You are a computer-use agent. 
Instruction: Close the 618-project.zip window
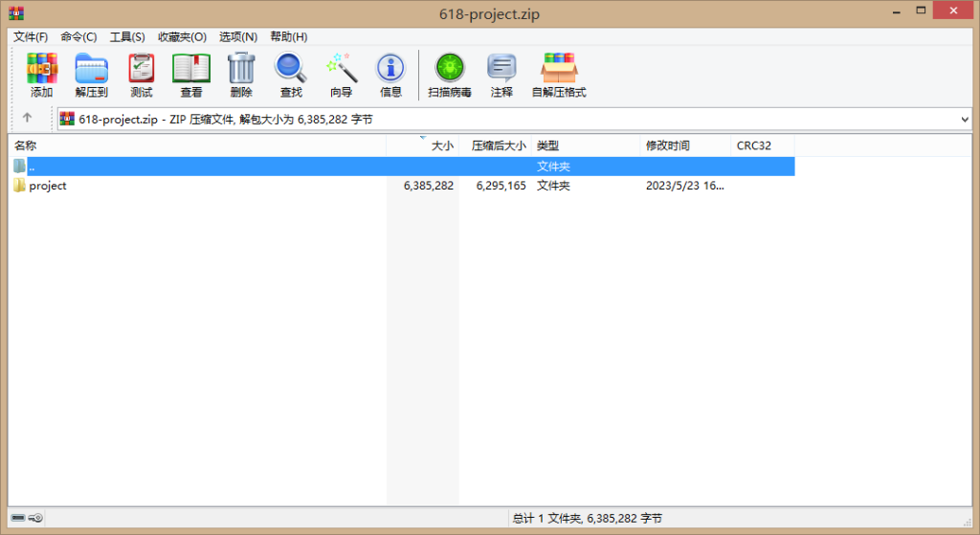click(x=953, y=11)
